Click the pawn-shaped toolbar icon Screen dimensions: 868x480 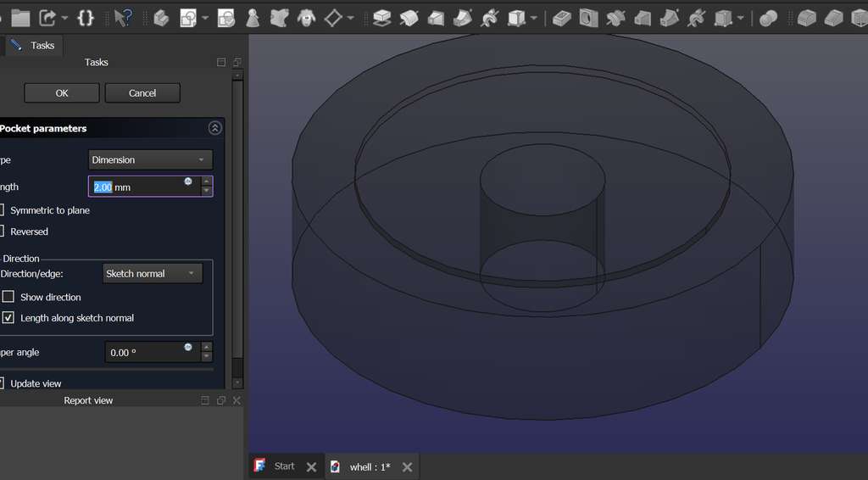[253, 19]
